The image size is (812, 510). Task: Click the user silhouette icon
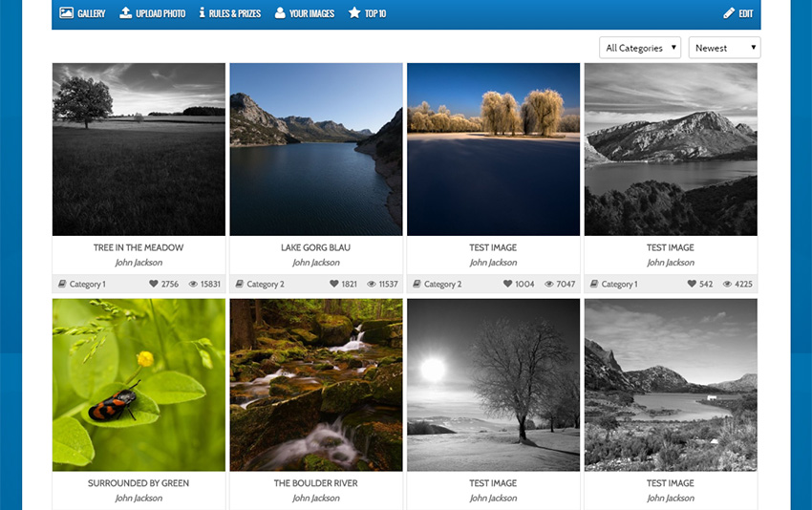click(x=280, y=13)
